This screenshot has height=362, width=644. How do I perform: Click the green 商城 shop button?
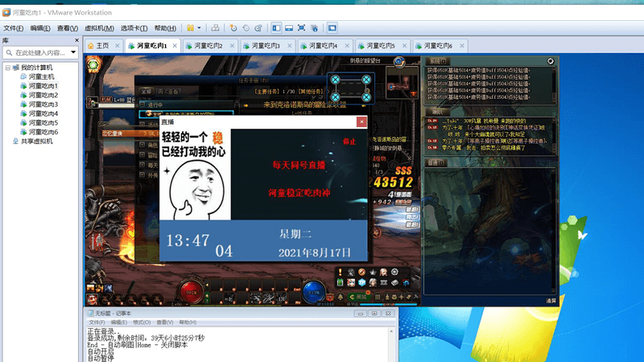click(358, 297)
